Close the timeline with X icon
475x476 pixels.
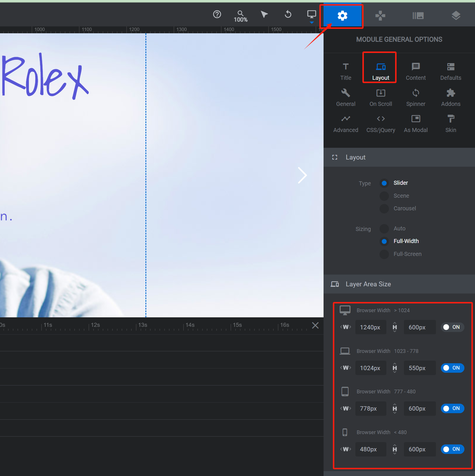point(315,325)
